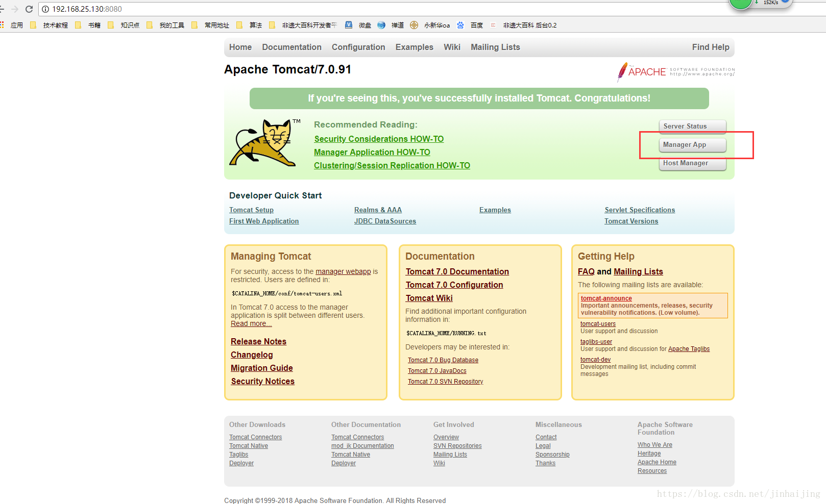Image resolution: width=826 pixels, height=504 pixels.
Task: Click the Manager App button
Action: pos(692,145)
